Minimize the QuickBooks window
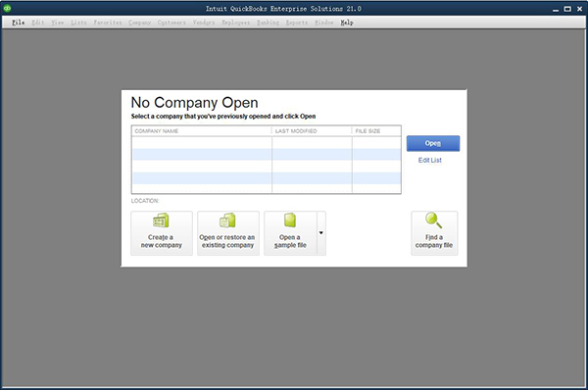Screen dimensions: 588x390 (556, 9)
